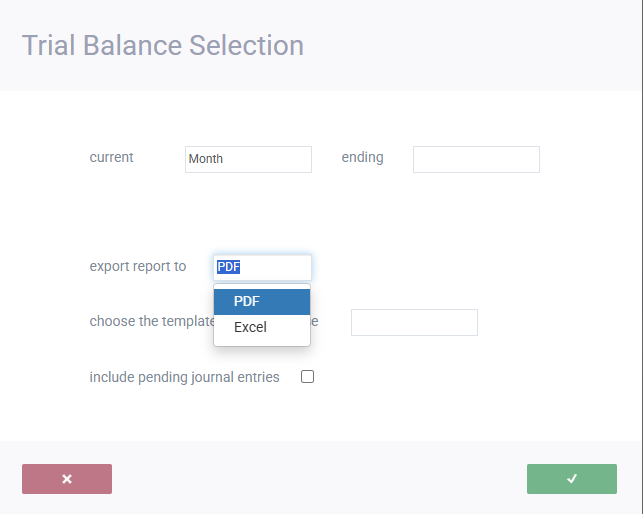Screen dimensions: 643x514
Task: Click the red cancel X button
Action: pyautogui.click(x=67, y=479)
